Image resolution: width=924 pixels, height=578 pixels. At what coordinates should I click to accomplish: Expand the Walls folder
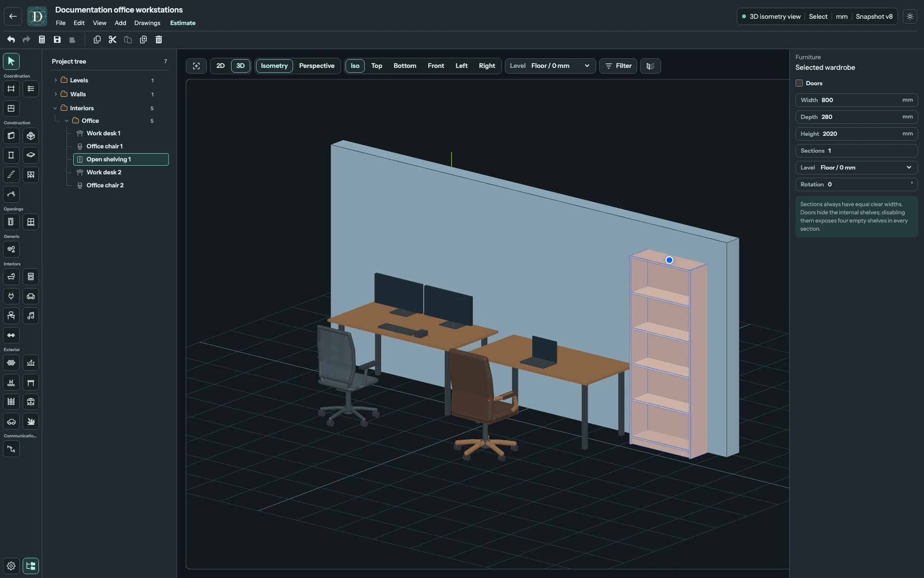tap(56, 94)
